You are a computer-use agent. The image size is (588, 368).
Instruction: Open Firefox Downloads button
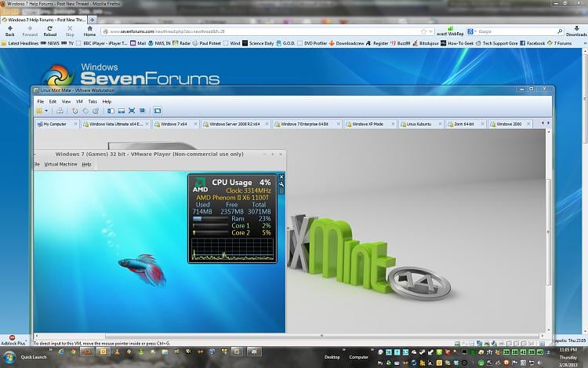(576, 31)
